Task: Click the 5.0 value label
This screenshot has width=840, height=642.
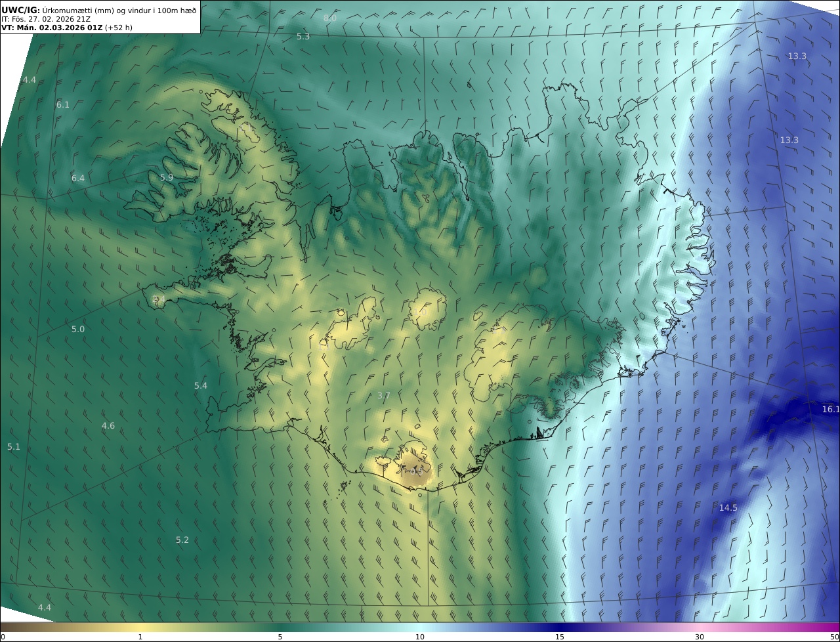Action: click(78, 329)
